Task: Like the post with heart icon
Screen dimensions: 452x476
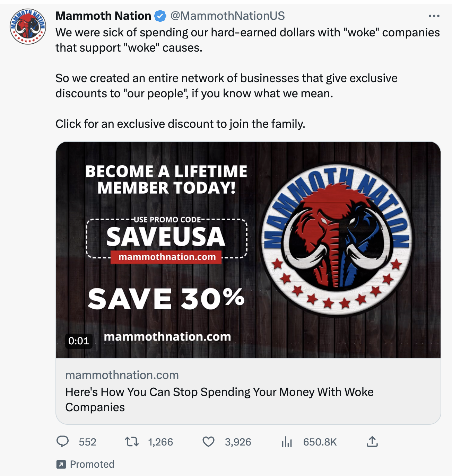Action: click(208, 442)
